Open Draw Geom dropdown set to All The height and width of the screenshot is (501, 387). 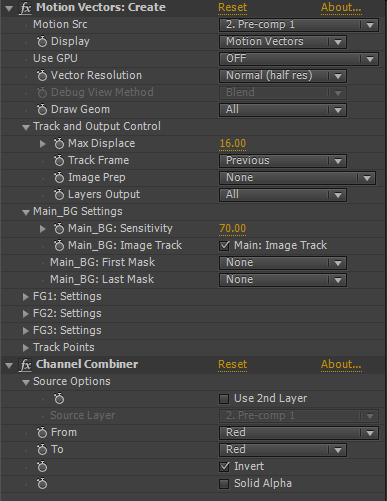283,110
